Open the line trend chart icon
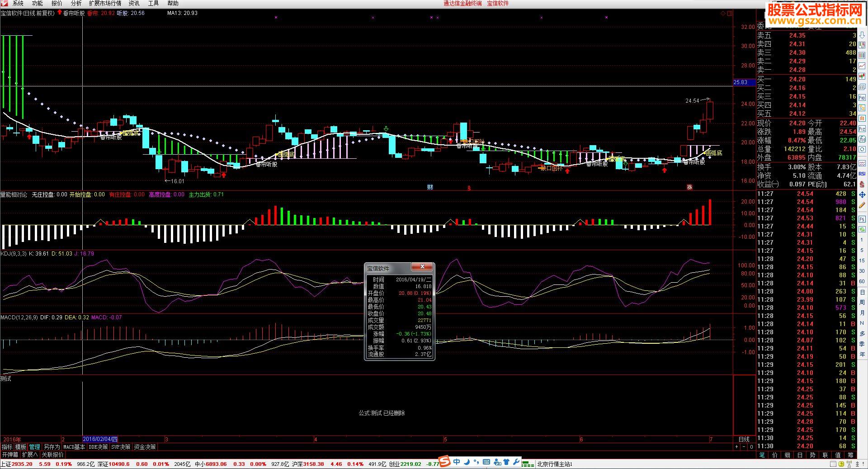The image size is (868, 469). coord(862,66)
